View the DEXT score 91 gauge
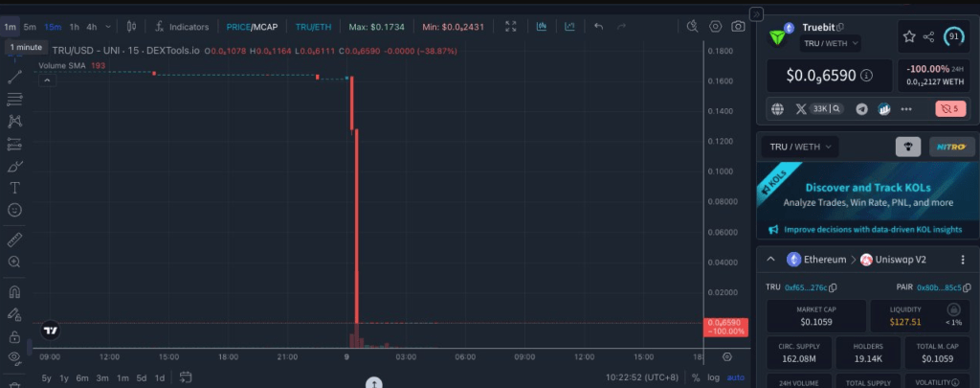 [x=954, y=36]
